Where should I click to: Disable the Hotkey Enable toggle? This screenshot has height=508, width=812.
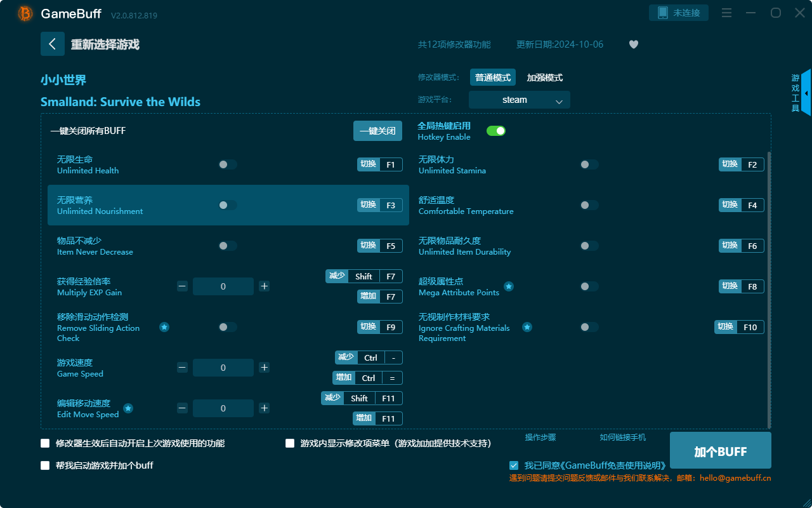tap(495, 130)
